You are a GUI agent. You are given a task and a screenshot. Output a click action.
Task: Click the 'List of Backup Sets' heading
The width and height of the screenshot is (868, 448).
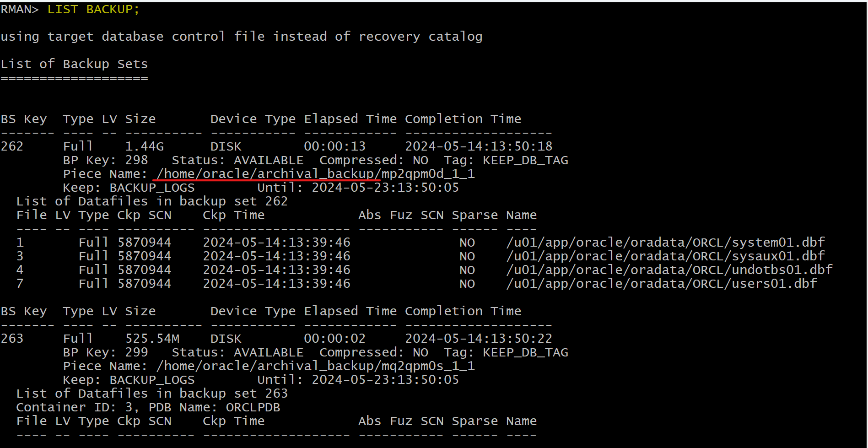(75, 64)
